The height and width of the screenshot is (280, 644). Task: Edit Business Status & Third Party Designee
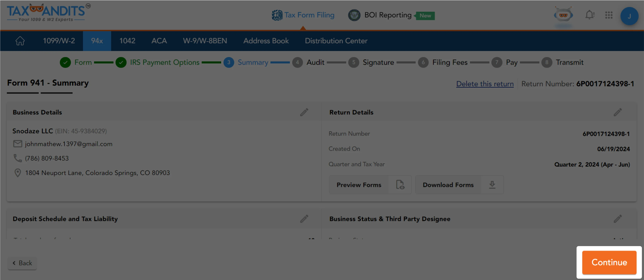point(618,219)
